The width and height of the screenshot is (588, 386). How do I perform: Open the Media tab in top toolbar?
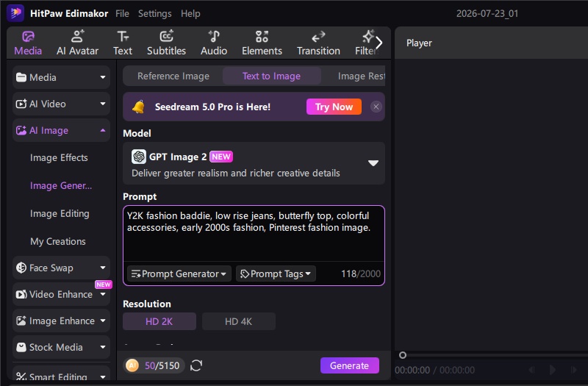(x=28, y=43)
